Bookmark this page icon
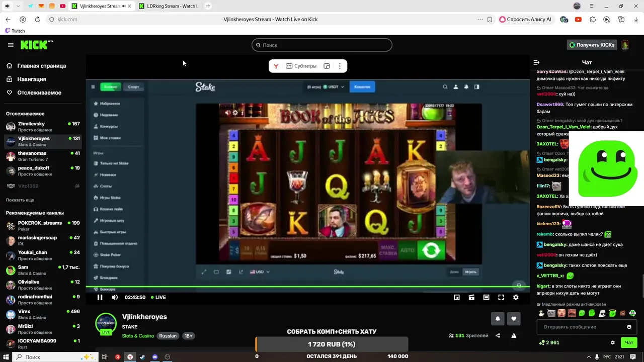Viewport: 644px width, 362px height. click(x=490, y=19)
